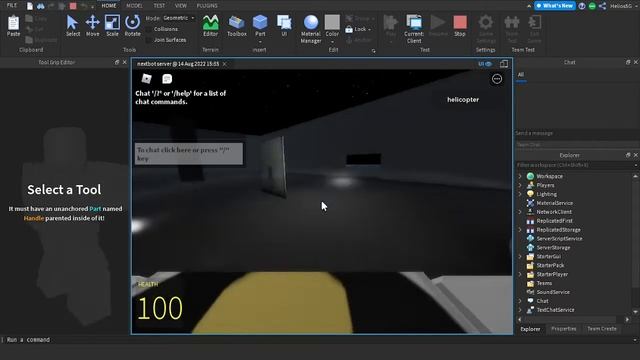This screenshot has height=360, width=640.
Task: Click the binoculars find icon in quick access bar
Action: point(40,6)
